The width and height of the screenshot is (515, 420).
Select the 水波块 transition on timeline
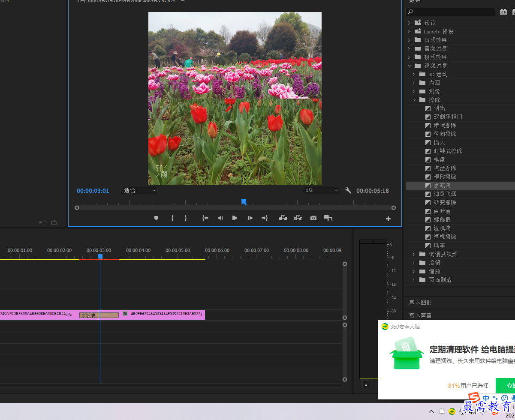pos(99,315)
